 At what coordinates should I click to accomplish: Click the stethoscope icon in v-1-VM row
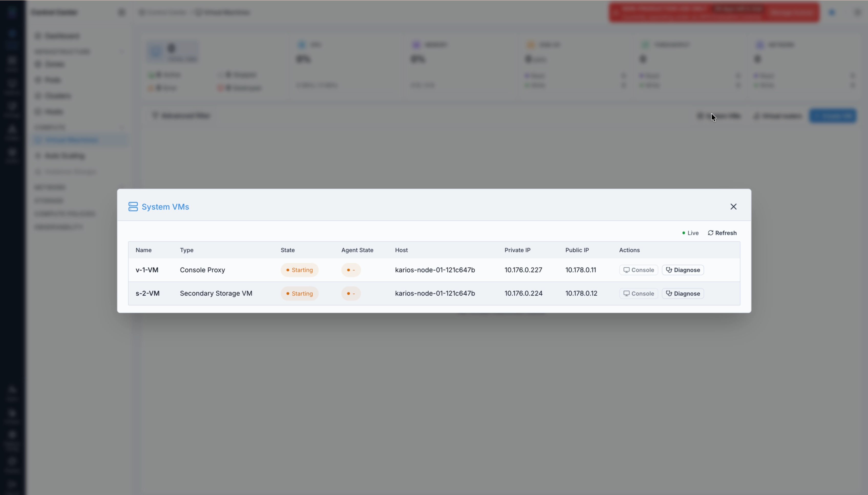click(669, 270)
